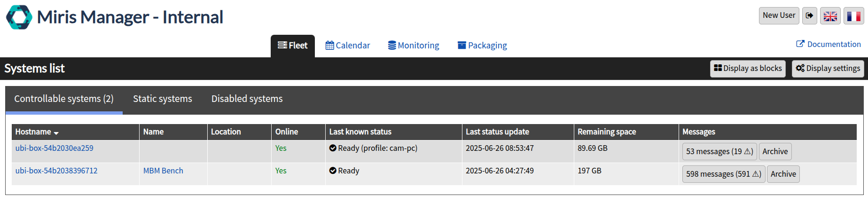Show the Disabled systems tab
Viewport: 868px width, 203px height.
tap(247, 99)
